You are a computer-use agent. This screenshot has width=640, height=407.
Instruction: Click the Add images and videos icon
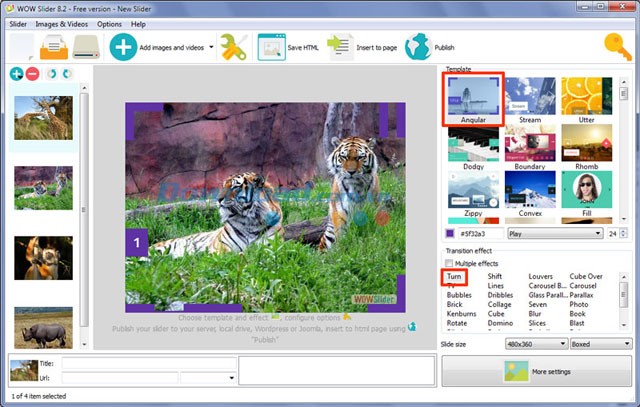coord(124,46)
